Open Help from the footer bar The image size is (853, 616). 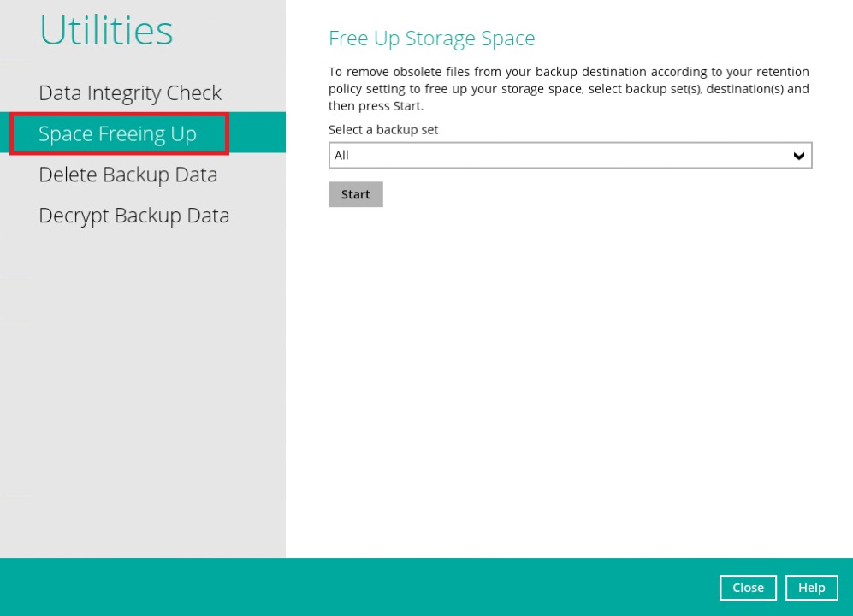[811, 588]
